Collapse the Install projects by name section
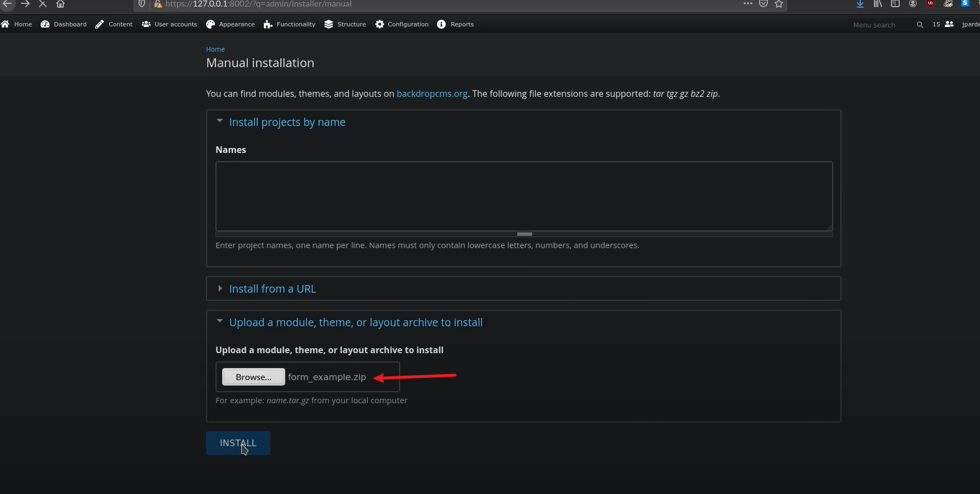Image resolution: width=980 pixels, height=494 pixels. point(287,122)
